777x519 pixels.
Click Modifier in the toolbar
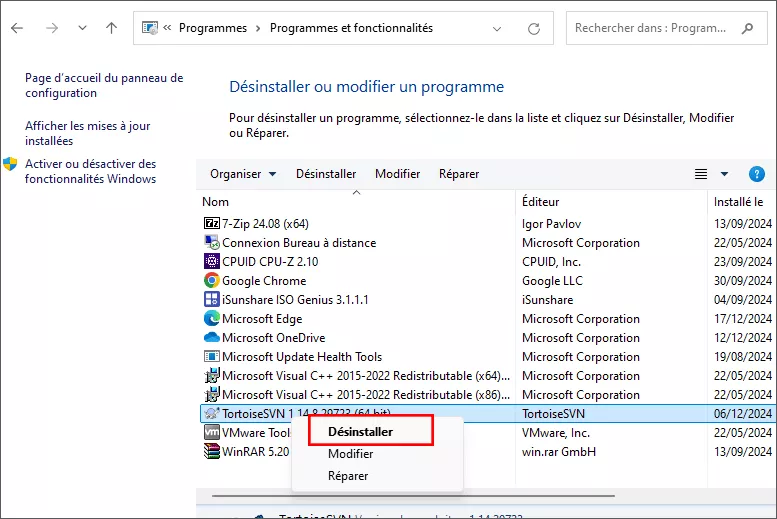397,174
